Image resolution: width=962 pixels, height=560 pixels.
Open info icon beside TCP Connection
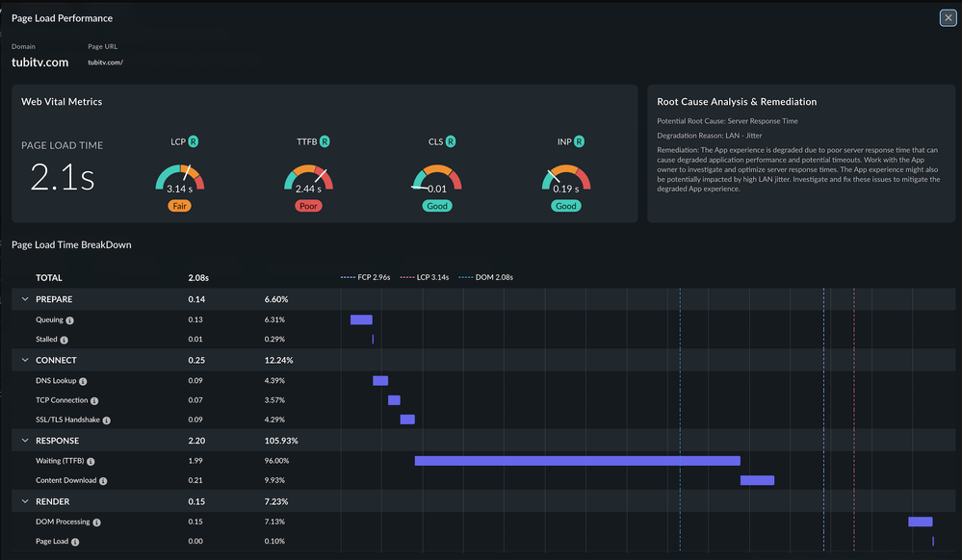(x=94, y=401)
